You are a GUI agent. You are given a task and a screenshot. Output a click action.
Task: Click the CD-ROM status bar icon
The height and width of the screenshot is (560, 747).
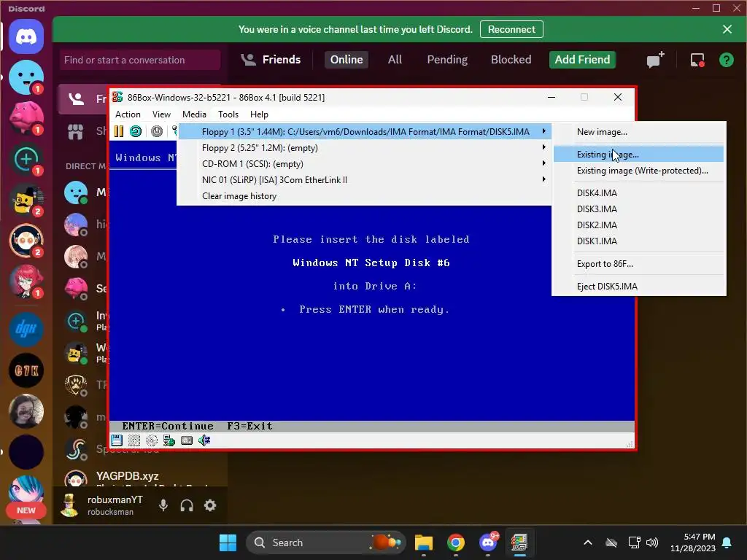coord(152,440)
